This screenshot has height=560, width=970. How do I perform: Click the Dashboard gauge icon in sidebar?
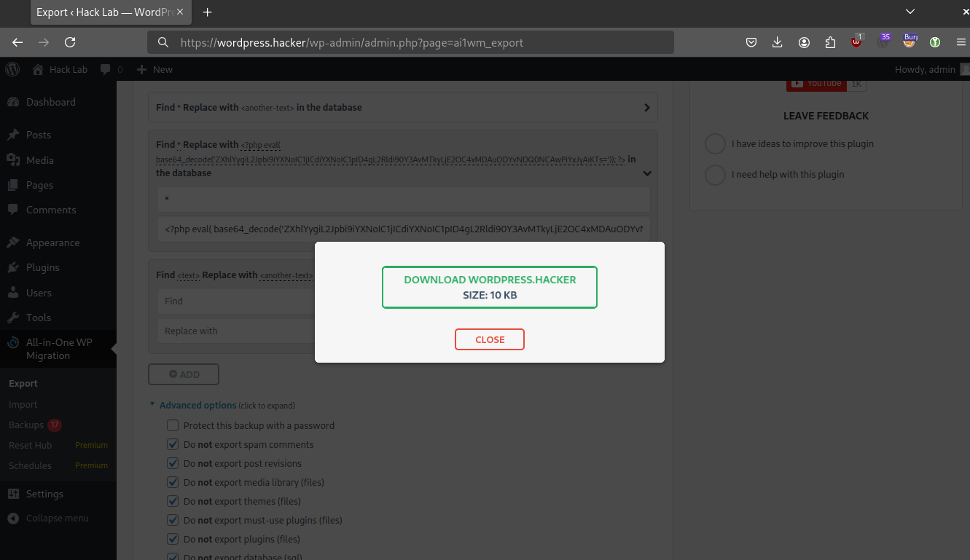pyautogui.click(x=13, y=102)
